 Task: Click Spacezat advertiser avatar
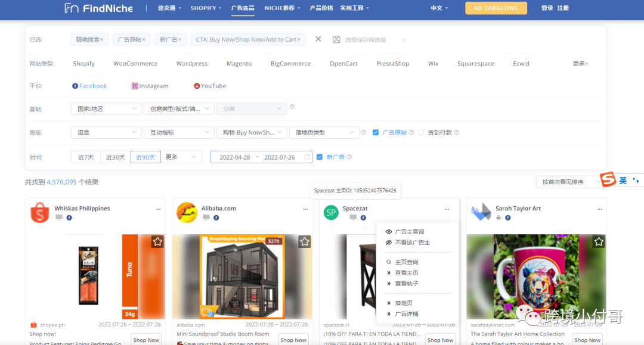tap(331, 213)
